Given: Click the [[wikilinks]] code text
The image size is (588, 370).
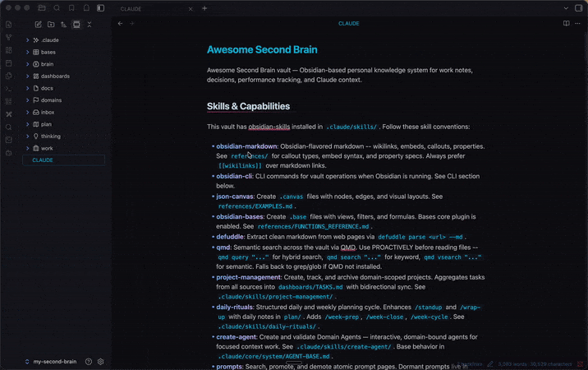Looking at the screenshot, I should (240, 165).
